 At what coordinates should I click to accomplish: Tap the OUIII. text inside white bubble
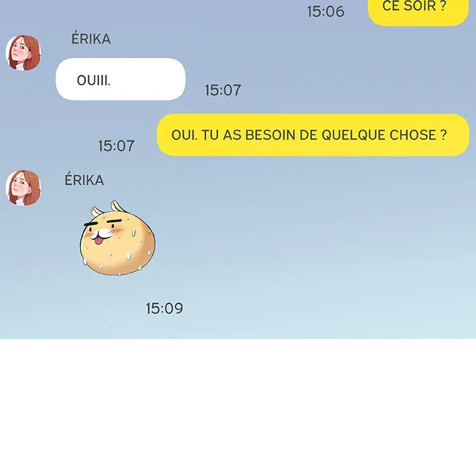pos(93,81)
